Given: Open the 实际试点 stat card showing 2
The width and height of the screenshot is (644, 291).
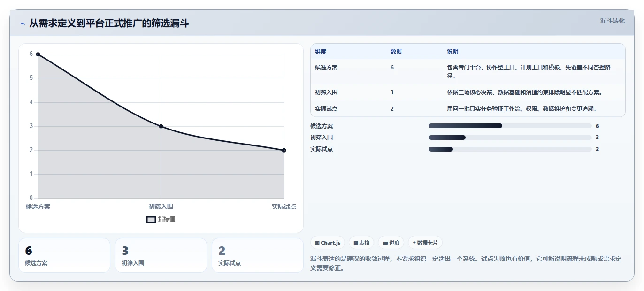Looking at the screenshot, I should pos(258,255).
